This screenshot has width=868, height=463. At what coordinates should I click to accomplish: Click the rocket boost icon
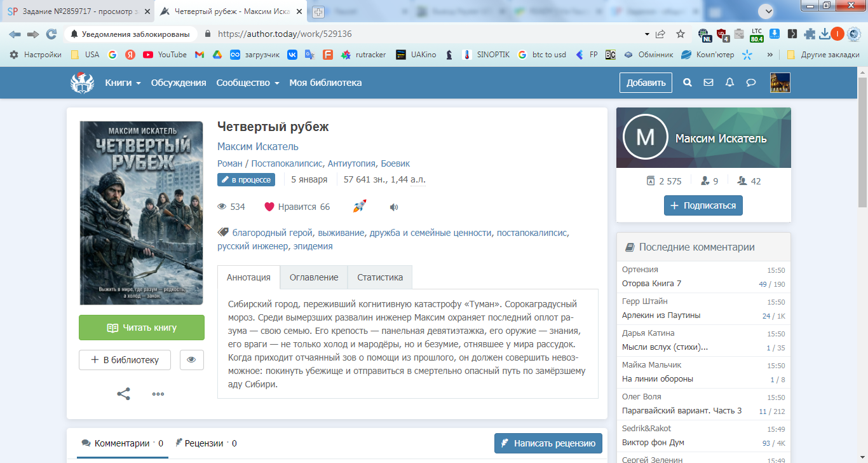tap(360, 207)
